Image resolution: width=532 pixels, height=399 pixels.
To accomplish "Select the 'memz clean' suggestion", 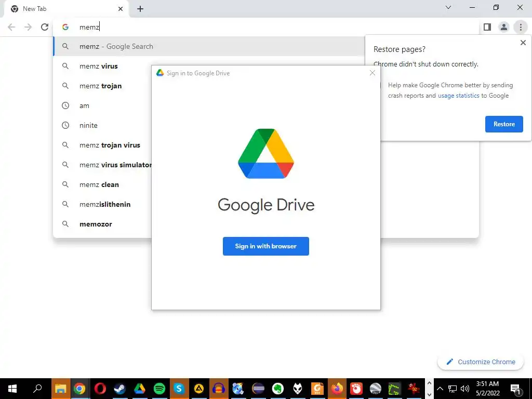I will click(x=102, y=184).
